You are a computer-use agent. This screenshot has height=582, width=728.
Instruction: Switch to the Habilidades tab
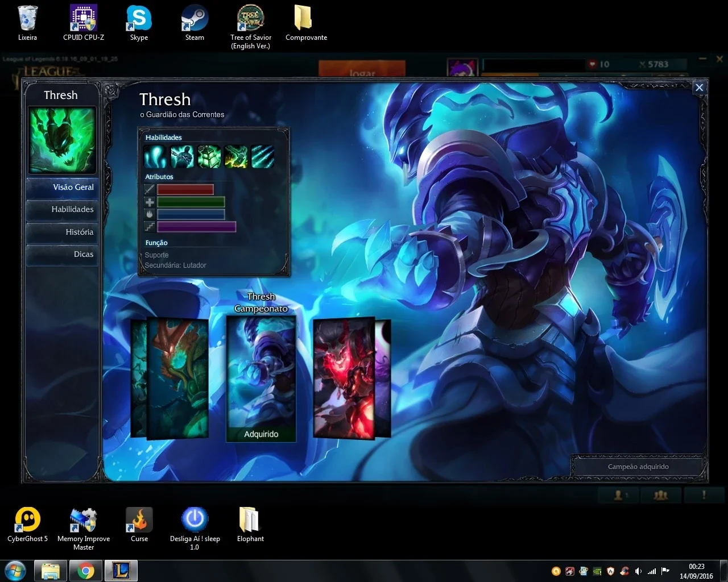point(63,209)
